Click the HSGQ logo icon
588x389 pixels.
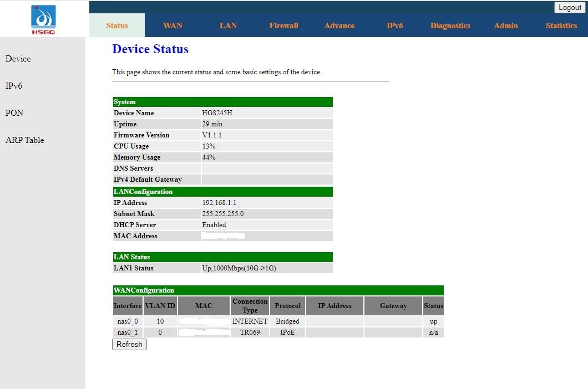tap(43, 19)
